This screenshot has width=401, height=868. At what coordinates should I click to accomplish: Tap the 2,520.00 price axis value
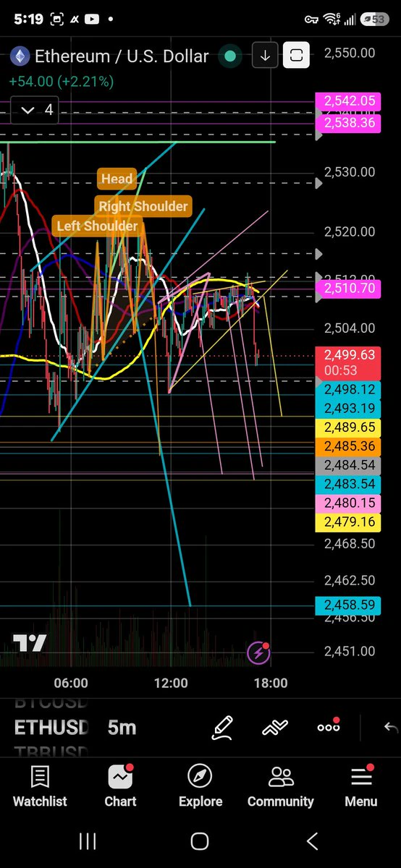click(x=350, y=232)
